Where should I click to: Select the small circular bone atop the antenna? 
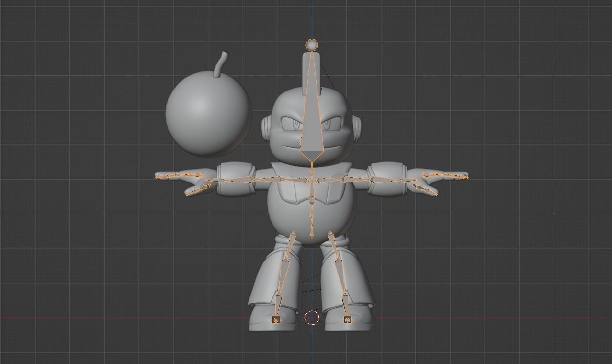[312, 45]
